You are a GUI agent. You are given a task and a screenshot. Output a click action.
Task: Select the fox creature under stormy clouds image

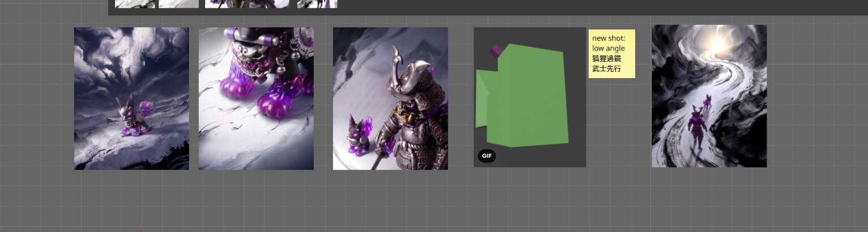tap(131, 98)
